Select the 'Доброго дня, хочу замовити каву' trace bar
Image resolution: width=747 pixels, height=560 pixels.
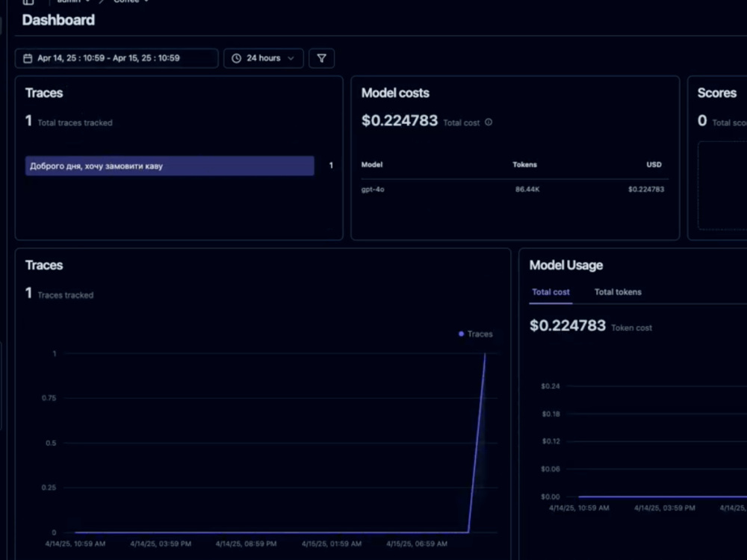(170, 166)
